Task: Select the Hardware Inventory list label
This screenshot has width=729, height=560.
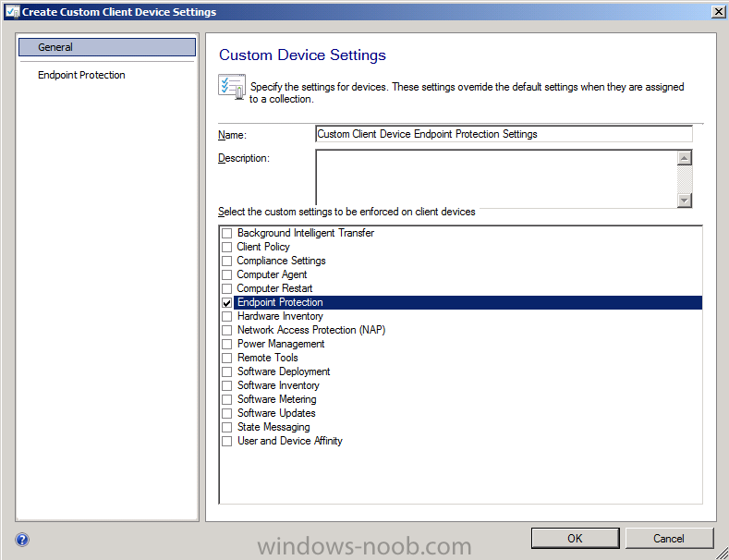Action: pyautogui.click(x=280, y=316)
